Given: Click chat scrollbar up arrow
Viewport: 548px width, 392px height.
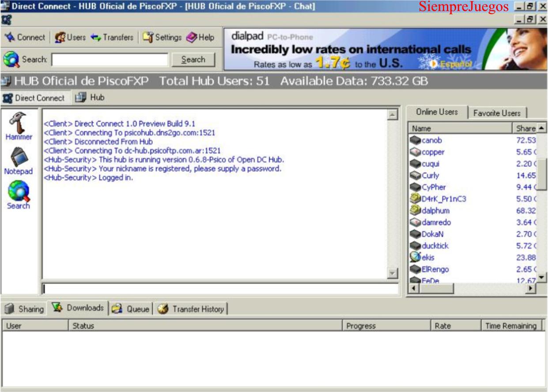Looking at the screenshot, I should [x=392, y=115].
